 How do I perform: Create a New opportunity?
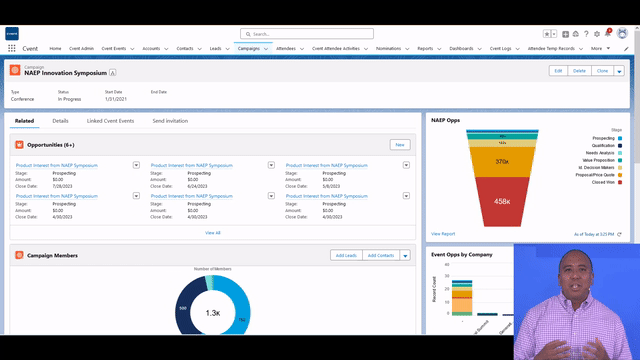pos(400,145)
